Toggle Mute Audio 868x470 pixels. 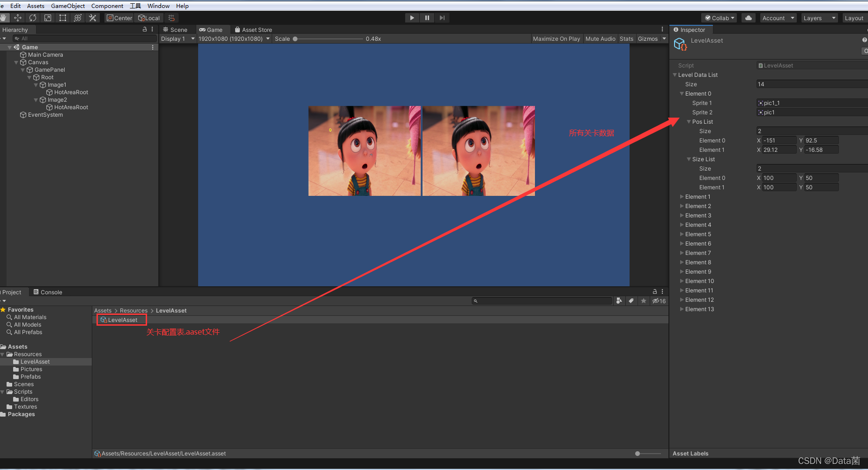[x=601, y=39]
